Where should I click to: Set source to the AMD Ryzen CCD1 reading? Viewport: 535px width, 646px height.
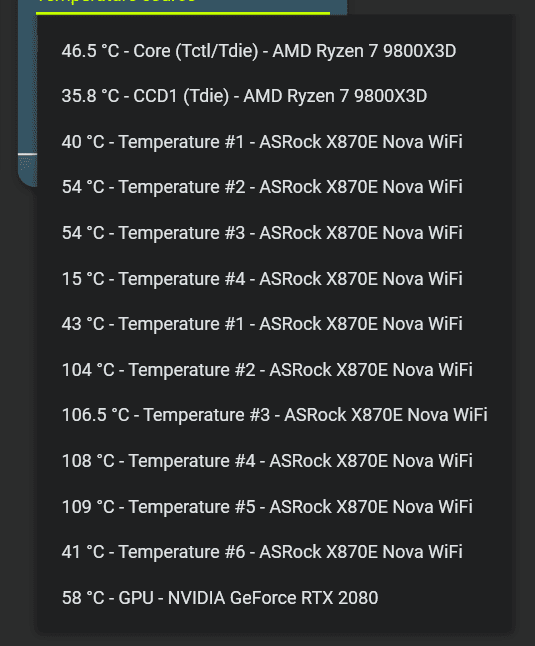tap(275, 96)
